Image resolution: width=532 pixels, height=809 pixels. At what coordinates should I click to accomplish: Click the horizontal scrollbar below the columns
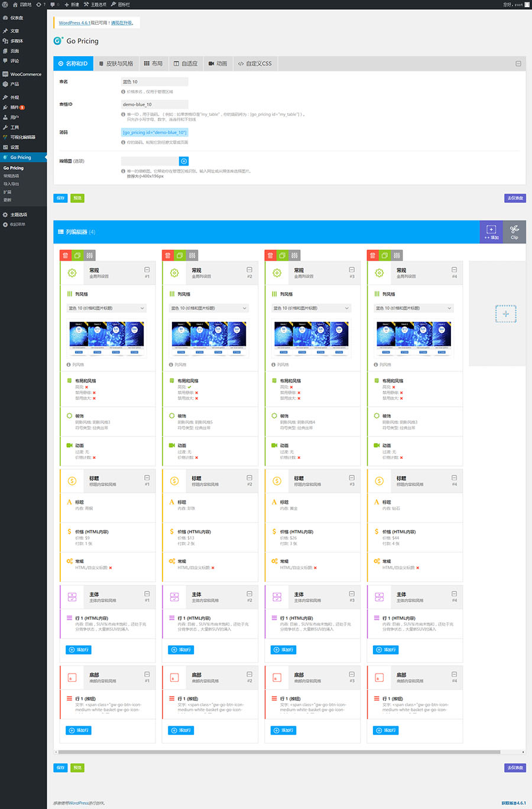coord(279,752)
